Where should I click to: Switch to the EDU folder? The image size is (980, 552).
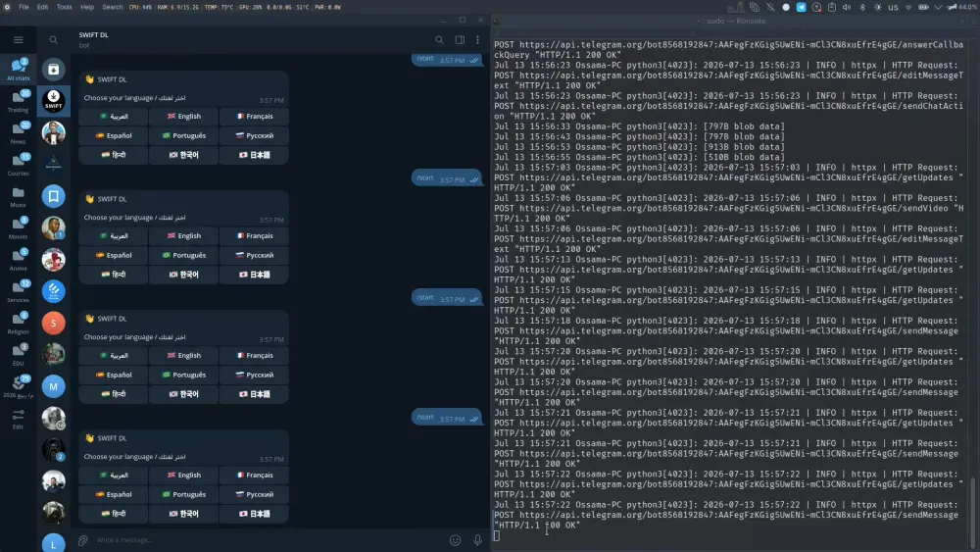pos(18,355)
